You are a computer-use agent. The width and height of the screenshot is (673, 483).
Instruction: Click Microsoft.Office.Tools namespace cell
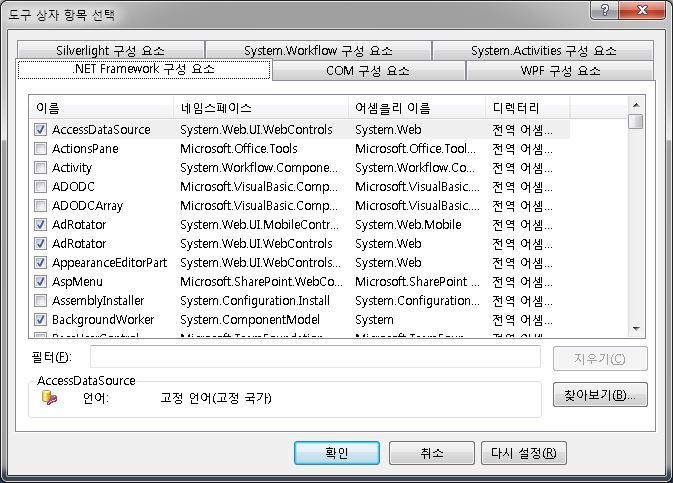[239, 149]
